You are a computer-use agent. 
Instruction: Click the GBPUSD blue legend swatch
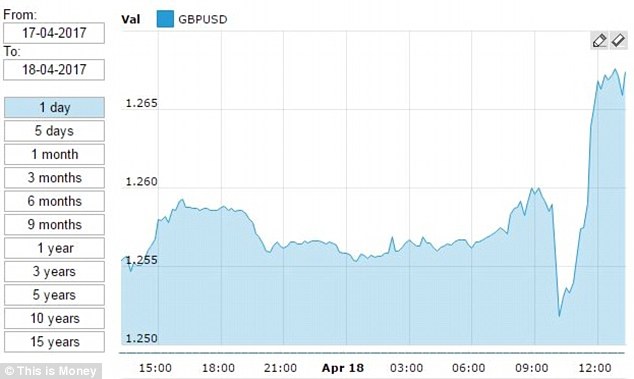point(165,19)
